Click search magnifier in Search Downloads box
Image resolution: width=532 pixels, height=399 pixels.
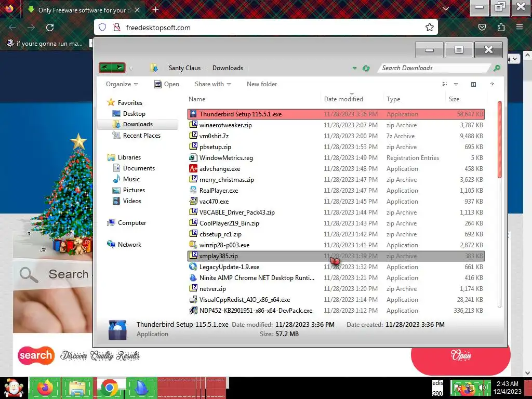coord(497,68)
